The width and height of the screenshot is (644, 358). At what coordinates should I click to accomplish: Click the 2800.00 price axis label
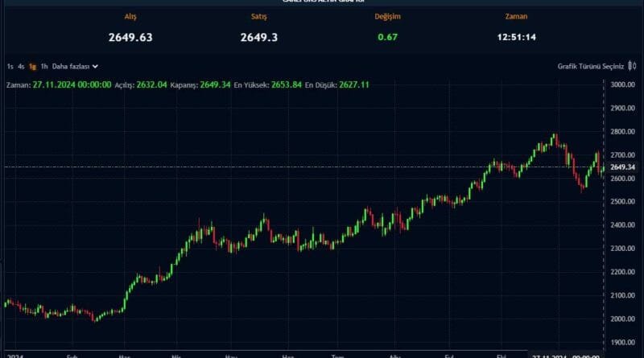622,131
